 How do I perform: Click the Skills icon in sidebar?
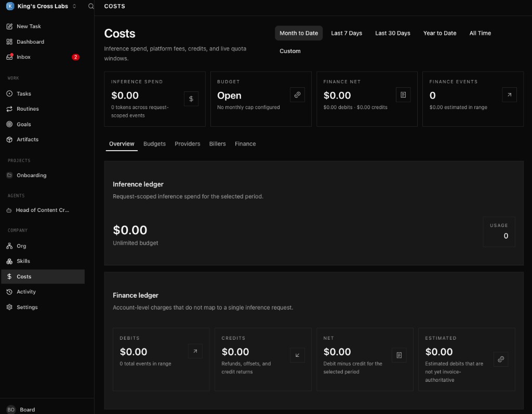coord(9,261)
